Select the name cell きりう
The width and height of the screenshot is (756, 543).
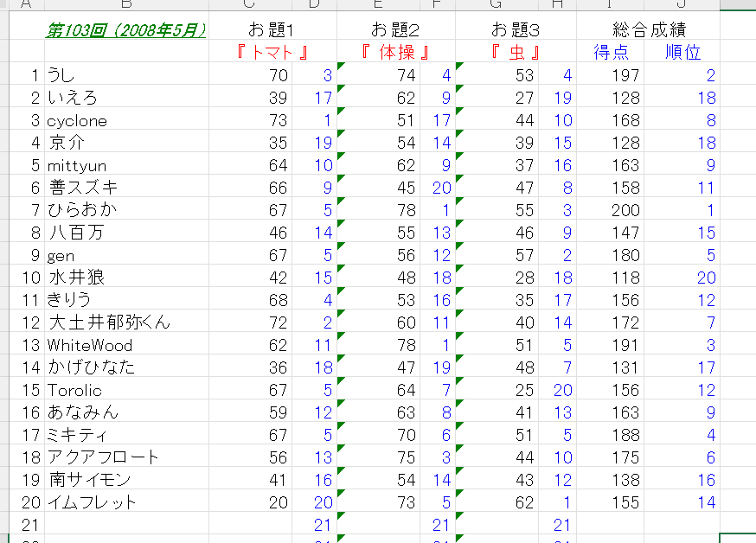tap(126, 300)
